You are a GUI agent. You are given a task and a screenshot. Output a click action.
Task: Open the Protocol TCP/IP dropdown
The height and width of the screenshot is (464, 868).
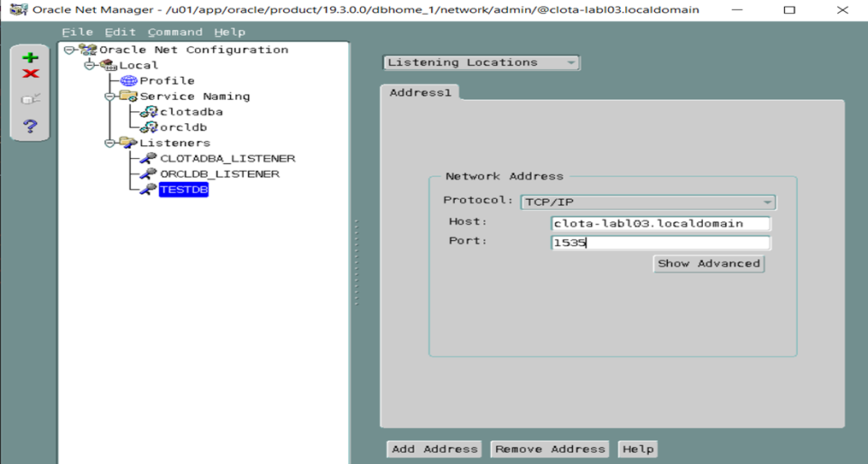click(x=647, y=203)
